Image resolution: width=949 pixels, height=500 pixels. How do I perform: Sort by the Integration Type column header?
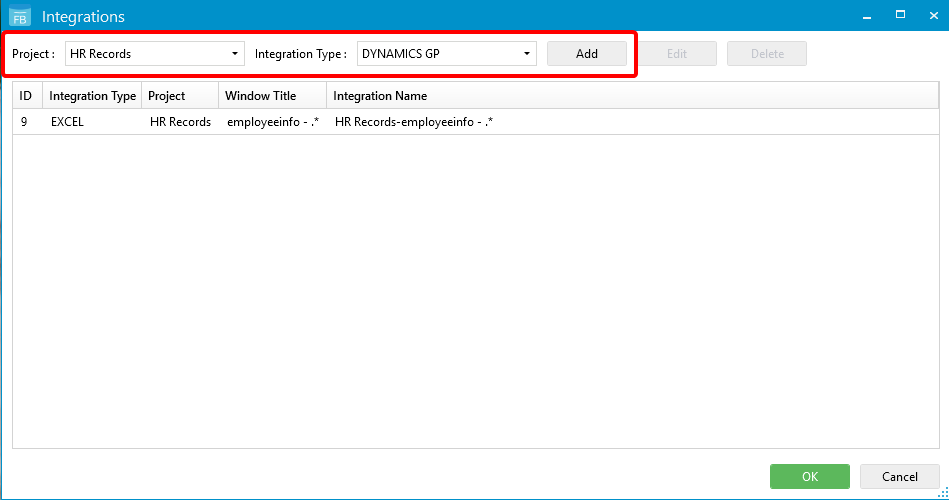[92, 96]
